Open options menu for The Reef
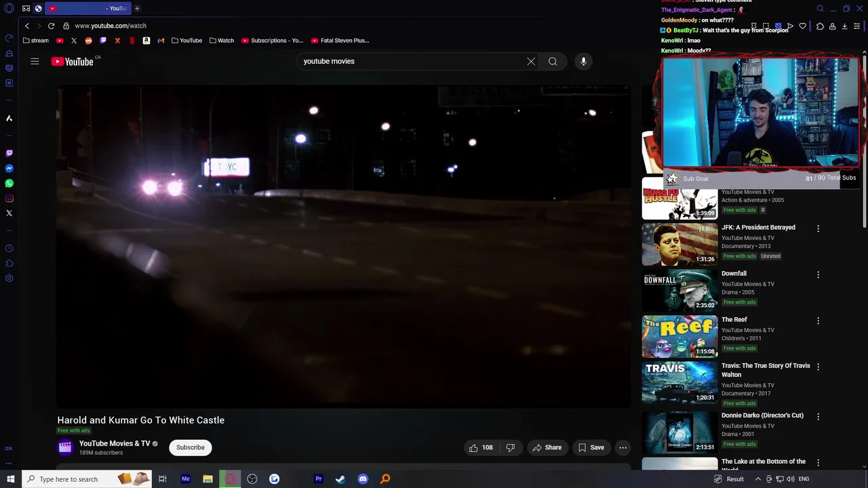Viewport: 868px width, 488px height. coord(818,321)
